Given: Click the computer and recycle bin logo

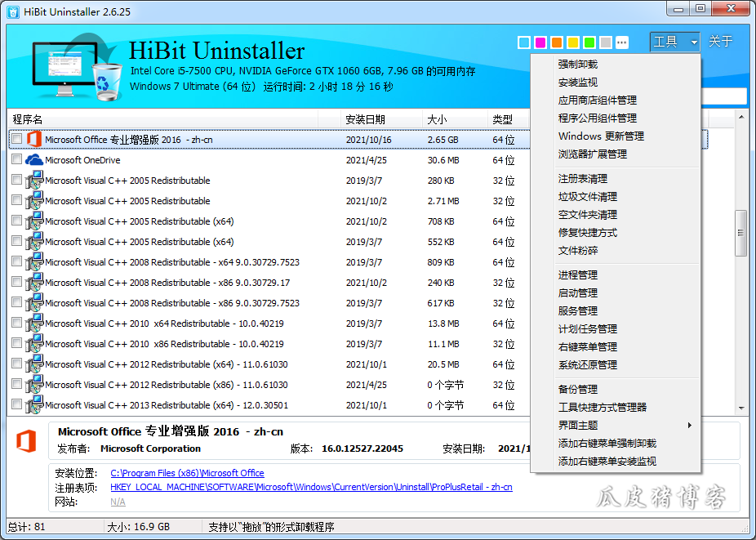Looking at the screenshot, I should coord(76,68).
